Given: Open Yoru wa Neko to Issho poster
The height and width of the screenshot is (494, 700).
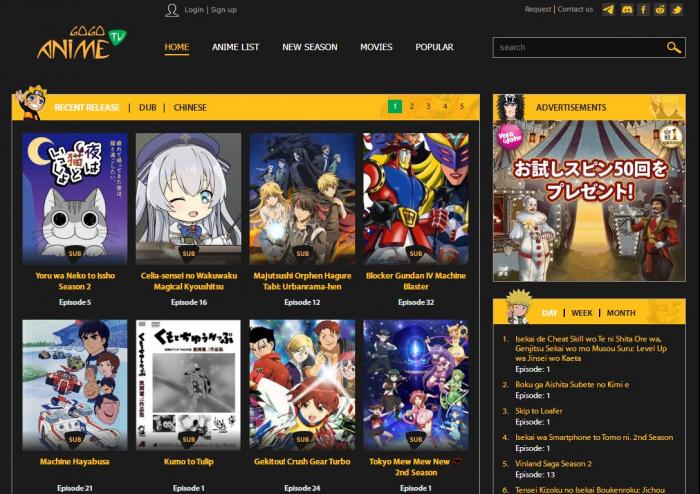Looking at the screenshot, I should (75, 199).
